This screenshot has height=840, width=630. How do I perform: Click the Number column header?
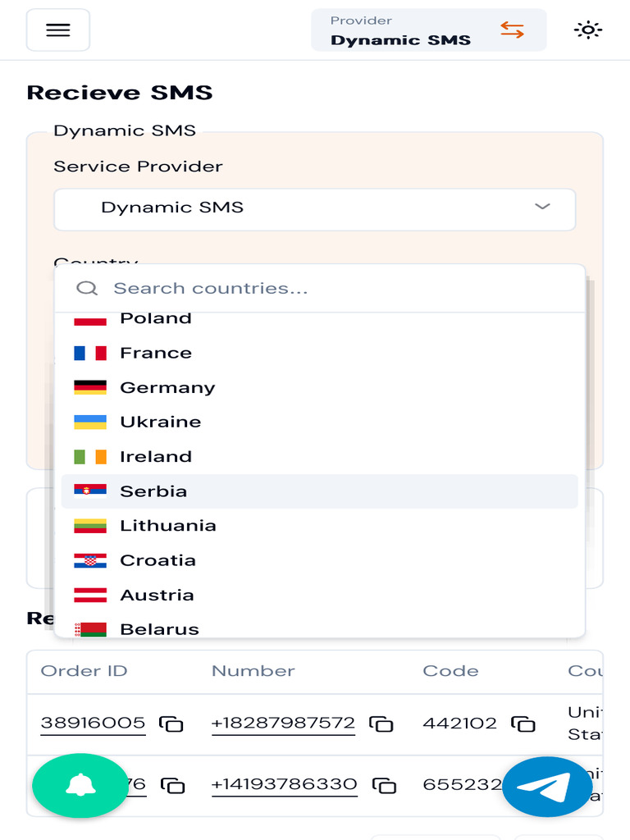253,671
